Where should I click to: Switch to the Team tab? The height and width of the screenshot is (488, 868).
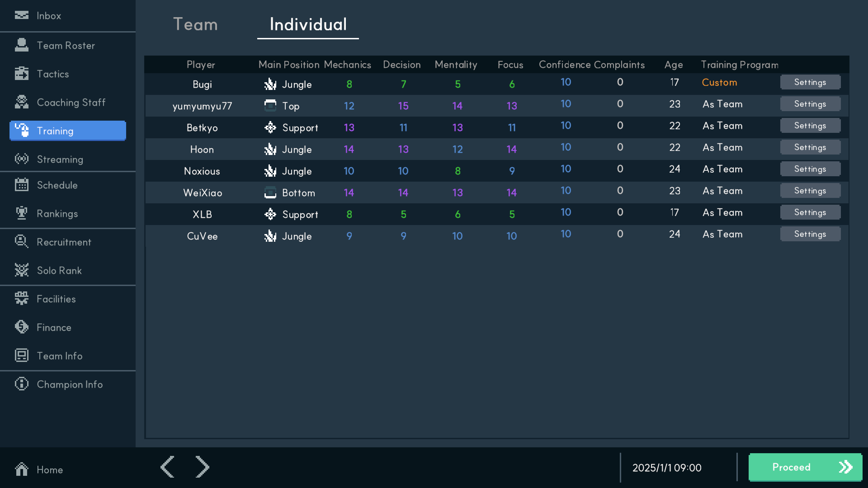point(196,24)
